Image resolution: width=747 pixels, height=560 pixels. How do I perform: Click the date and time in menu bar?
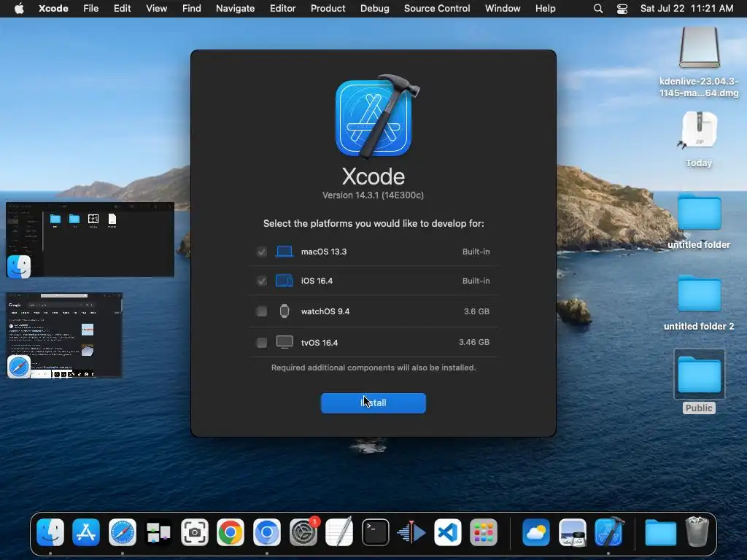(x=686, y=9)
